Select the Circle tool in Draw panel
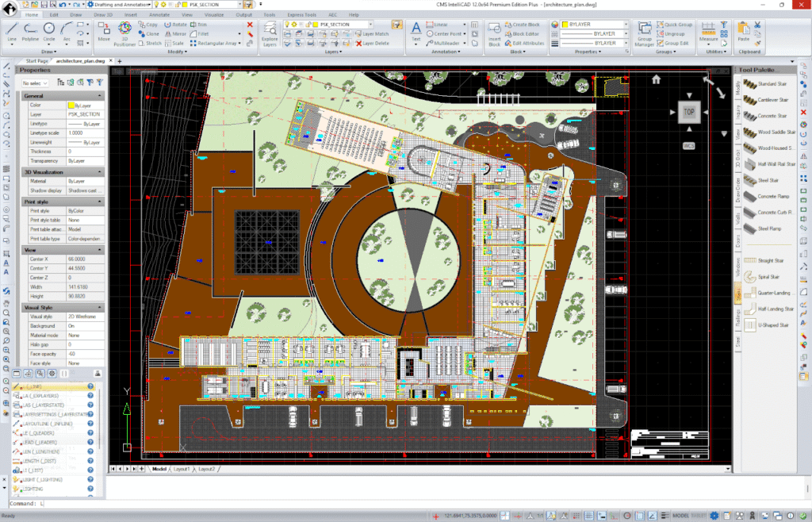Image resolution: width=812 pixels, height=522 pixels. [x=49, y=29]
